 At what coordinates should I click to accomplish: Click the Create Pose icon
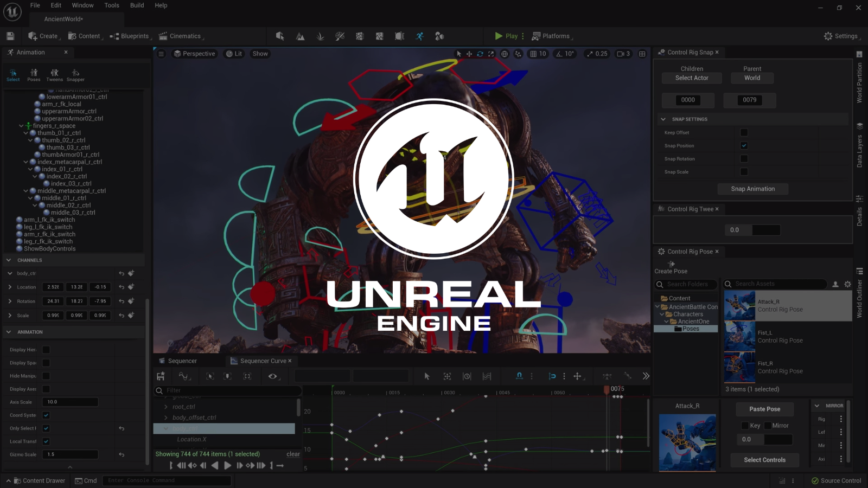coord(671,264)
